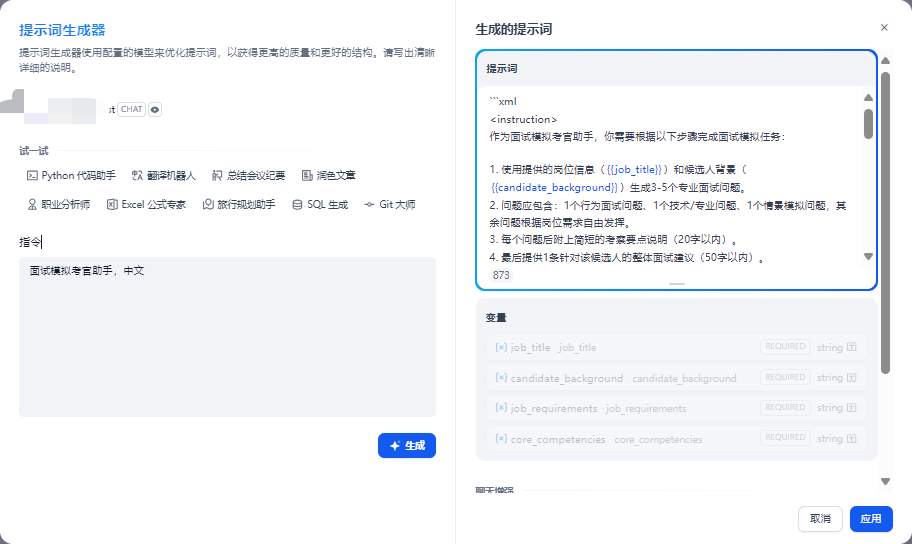Select the Python 代码助手 template
This screenshot has width=912, height=544.
71,175
